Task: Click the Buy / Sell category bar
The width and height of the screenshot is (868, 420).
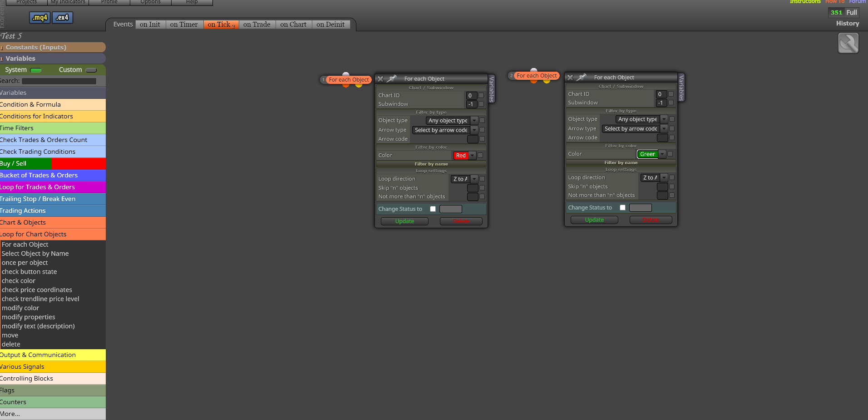Action: tap(53, 164)
